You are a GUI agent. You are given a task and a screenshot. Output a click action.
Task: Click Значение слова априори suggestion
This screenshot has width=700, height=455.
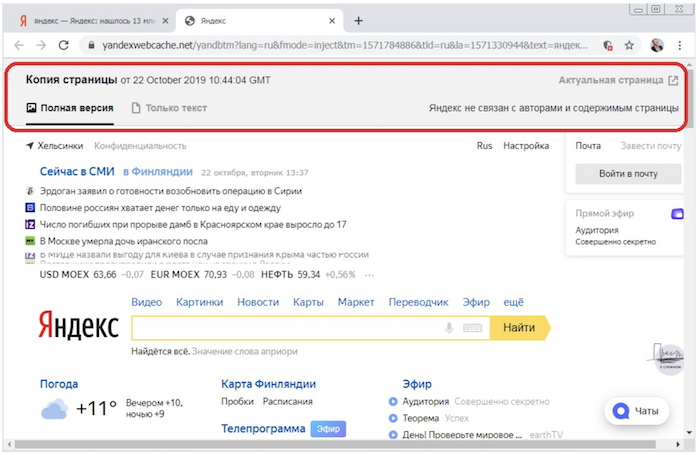(x=245, y=351)
